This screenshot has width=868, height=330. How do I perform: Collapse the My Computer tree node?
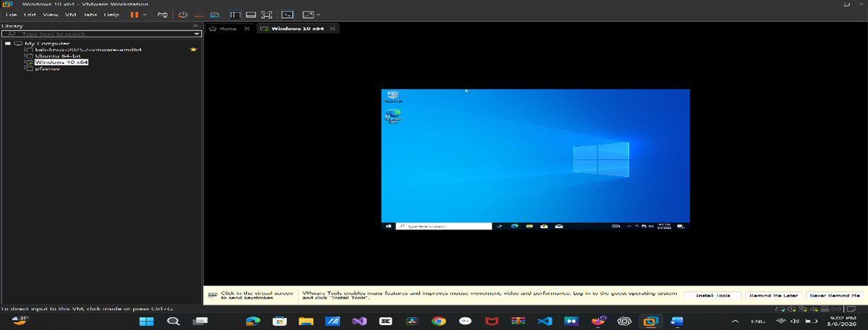click(x=7, y=43)
